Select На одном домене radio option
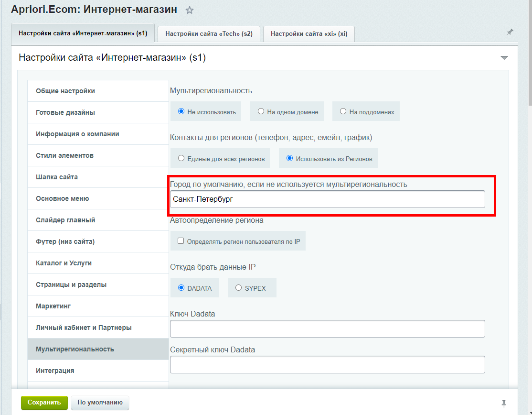 [261, 111]
